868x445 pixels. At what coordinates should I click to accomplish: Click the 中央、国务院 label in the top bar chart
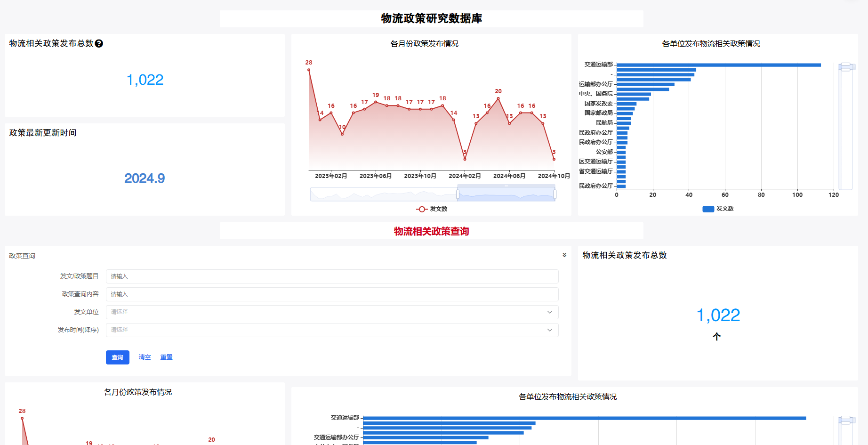point(596,94)
